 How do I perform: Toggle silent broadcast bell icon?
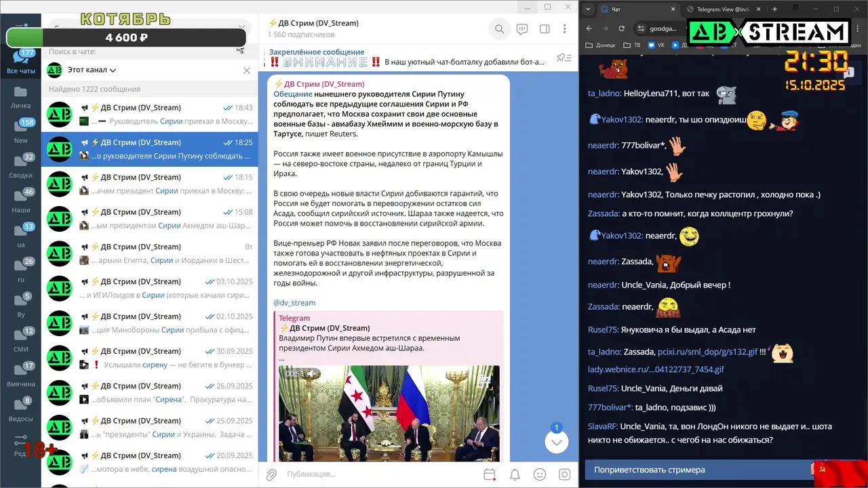pos(515,474)
